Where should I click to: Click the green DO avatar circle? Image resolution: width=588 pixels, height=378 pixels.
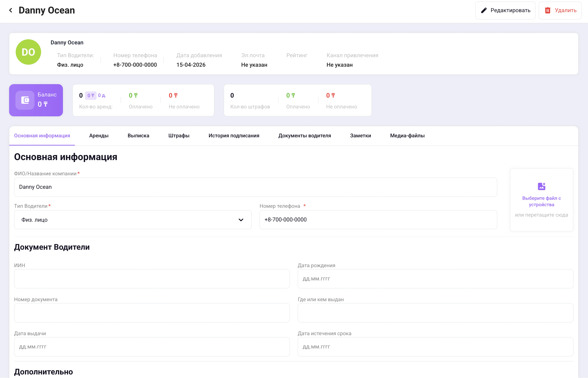(28, 52)
